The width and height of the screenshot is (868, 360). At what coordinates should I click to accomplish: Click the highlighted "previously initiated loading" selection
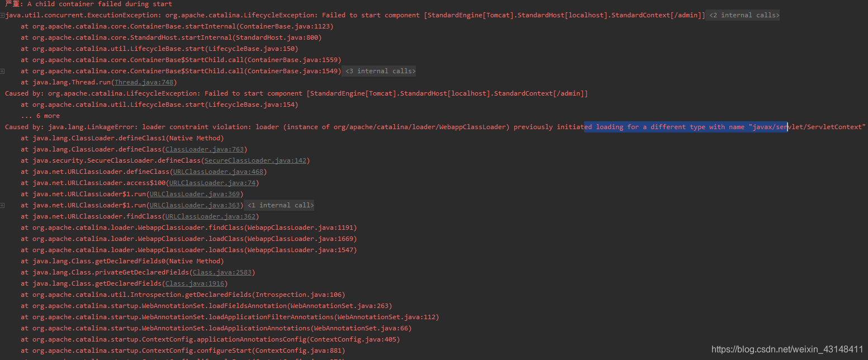686,127
